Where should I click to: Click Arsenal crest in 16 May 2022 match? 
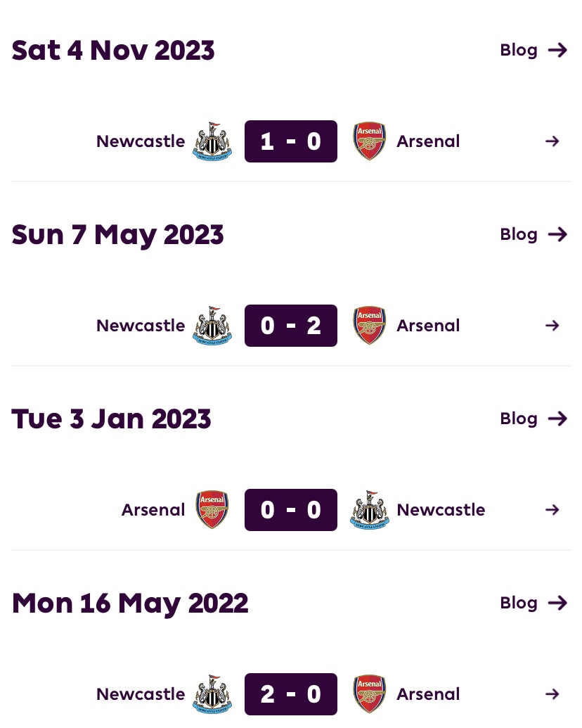(x=369, y=694)
